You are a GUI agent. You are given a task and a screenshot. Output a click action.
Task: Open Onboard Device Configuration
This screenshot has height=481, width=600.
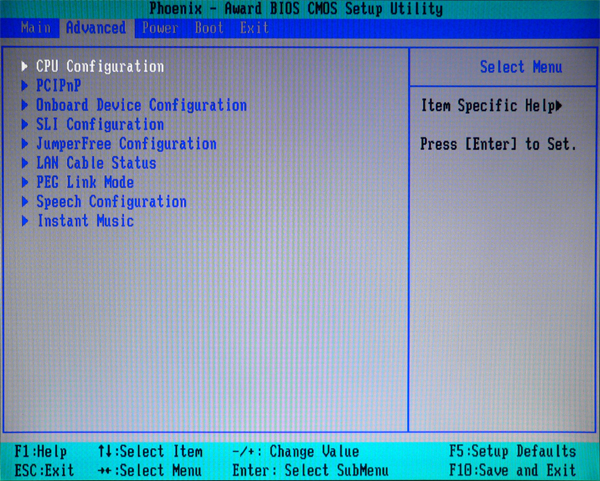141,105
